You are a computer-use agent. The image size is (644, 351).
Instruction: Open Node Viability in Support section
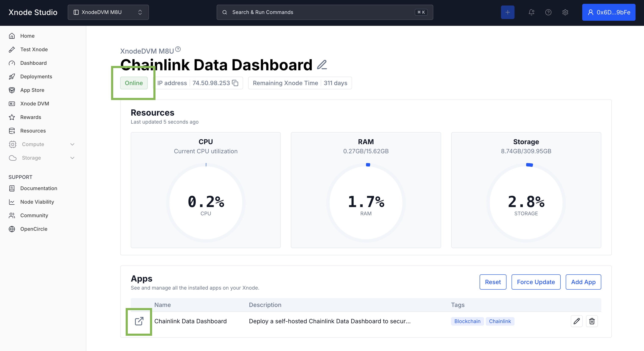pyautogui.click(x=37, y=202)
